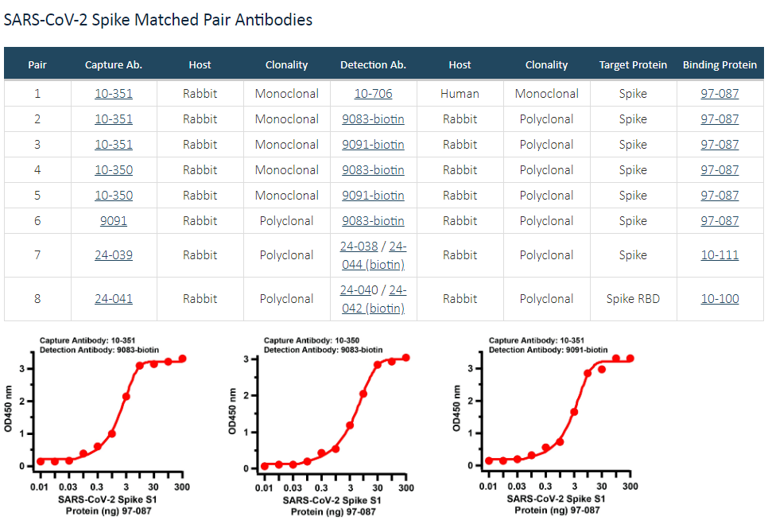This screenshot has width=768, height=532.
Task: Open binding protein 10-111 link
Action: coord(720,255)
